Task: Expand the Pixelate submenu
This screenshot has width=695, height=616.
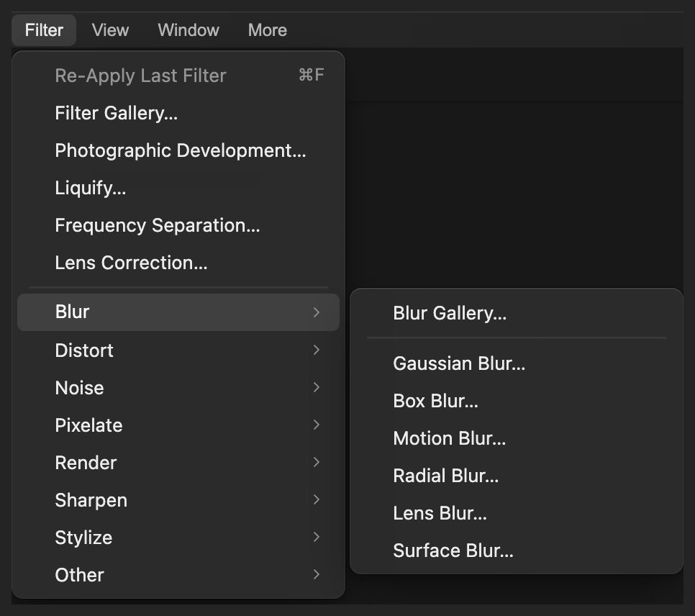Action: tap(178, 425)
